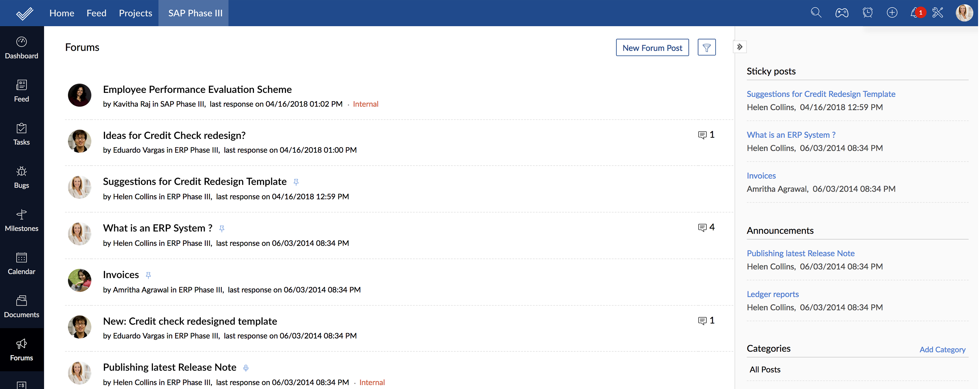The width and height of the screenshot is (980, 389).
Task: Click Eduardo Vargas avatar on New Credit post
Action: 80,327
